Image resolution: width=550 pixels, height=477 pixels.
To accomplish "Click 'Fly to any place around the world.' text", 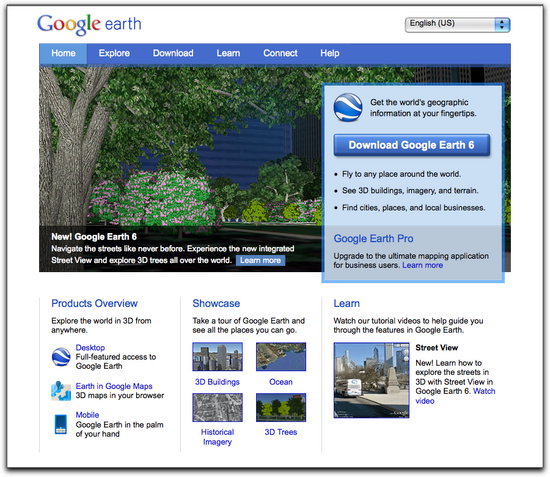I will (402, 174).
